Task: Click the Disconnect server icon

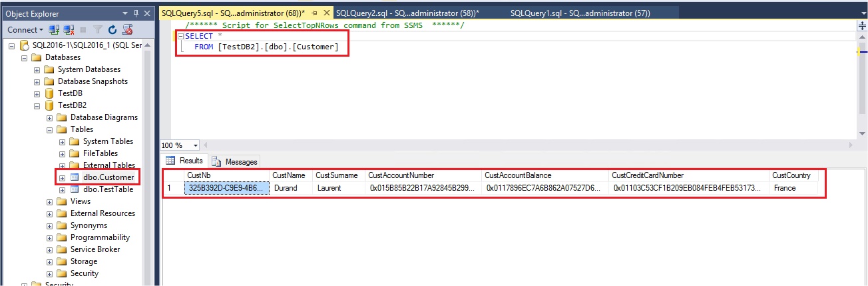Action: coord(68,30)
